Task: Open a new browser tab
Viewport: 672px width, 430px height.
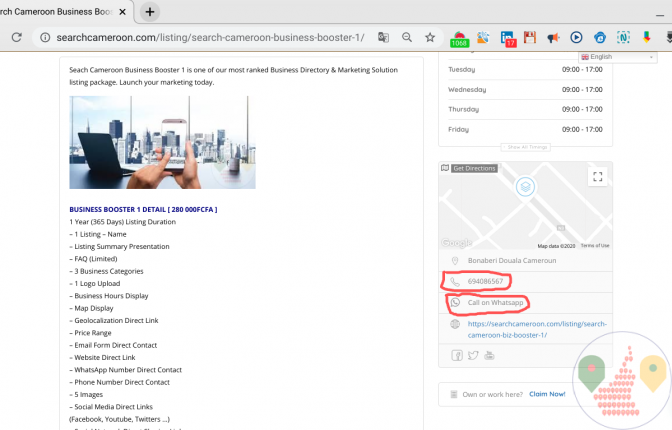Action: (150, 12)
